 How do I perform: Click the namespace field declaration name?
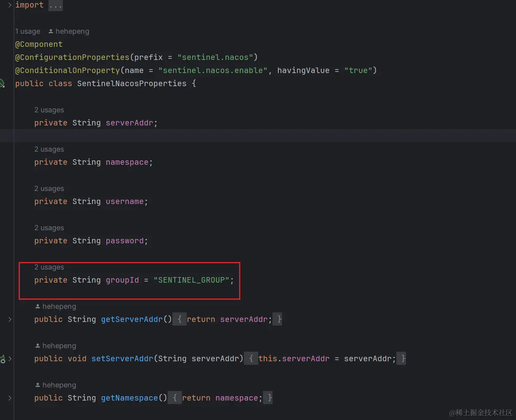pos(127,162)
